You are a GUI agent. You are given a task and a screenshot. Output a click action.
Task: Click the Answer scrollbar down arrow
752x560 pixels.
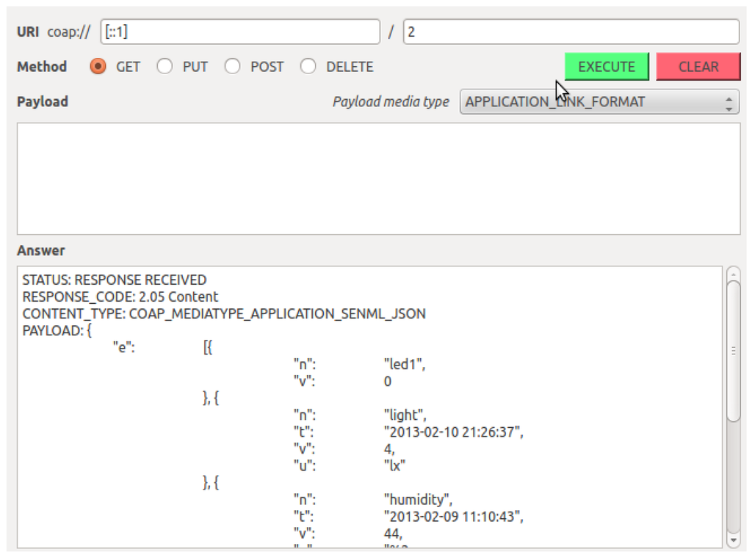[x=733, y=539]
